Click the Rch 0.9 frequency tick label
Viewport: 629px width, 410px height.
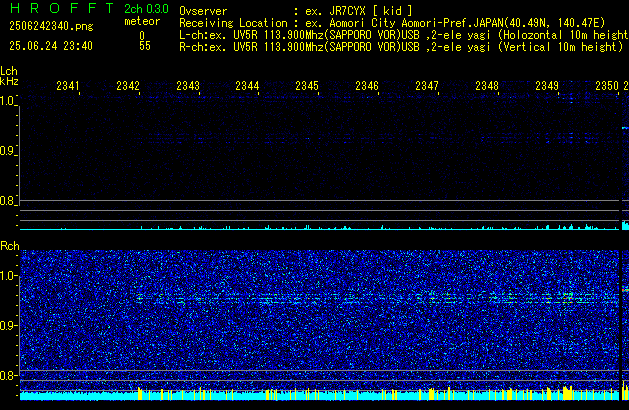pyautogui.click(x=7, y=326)
